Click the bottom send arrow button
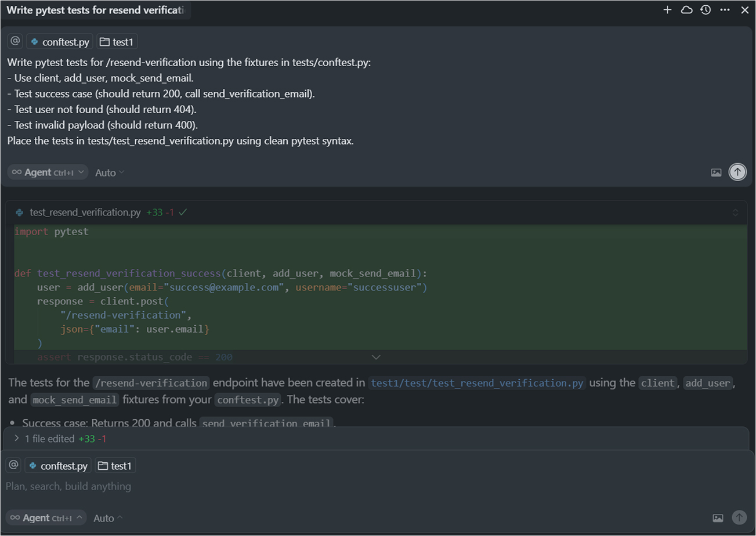Viewport: 756px width, 536px height. 739,517
